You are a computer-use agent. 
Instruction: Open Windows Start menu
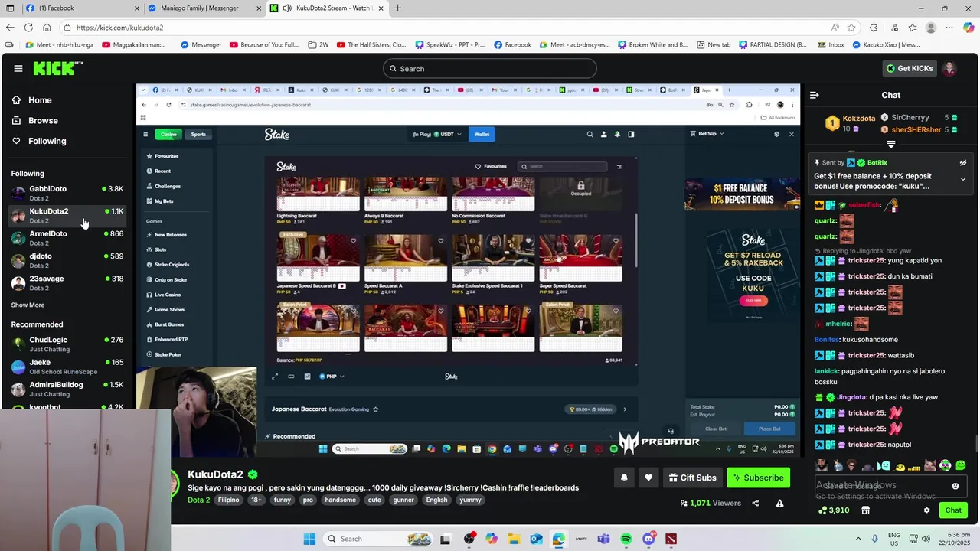pyautogui.click(x=309, y=539)
